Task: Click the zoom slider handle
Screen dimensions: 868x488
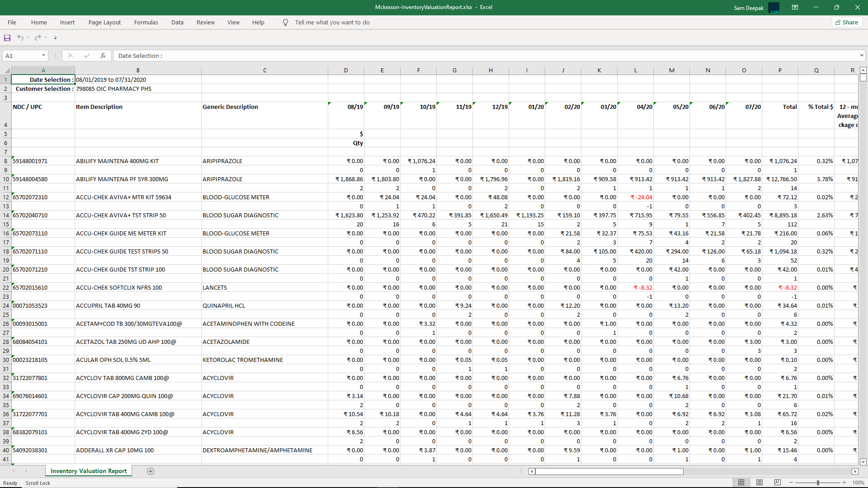Action: click(x=818, y=483)
